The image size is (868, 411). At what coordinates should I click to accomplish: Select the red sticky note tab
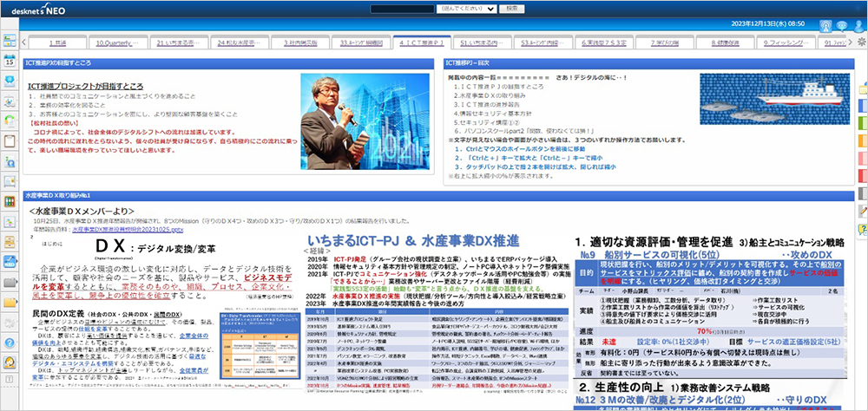(x=863, y=176)
